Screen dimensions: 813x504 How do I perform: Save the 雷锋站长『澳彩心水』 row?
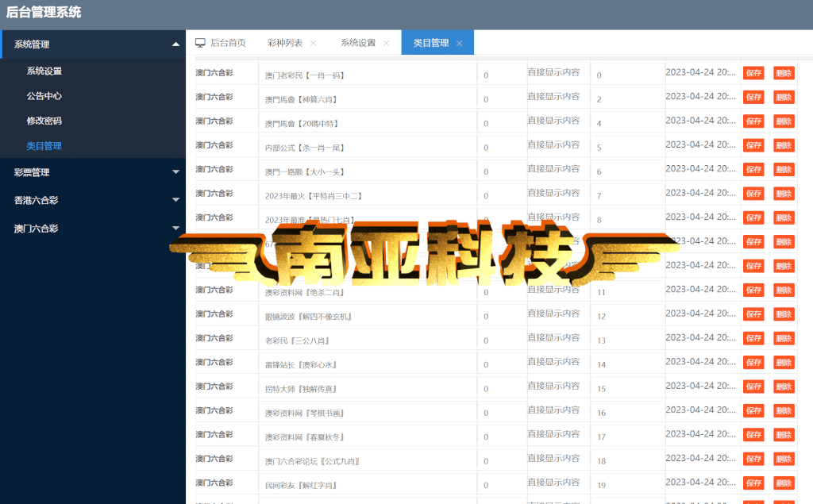coord(753,363)
